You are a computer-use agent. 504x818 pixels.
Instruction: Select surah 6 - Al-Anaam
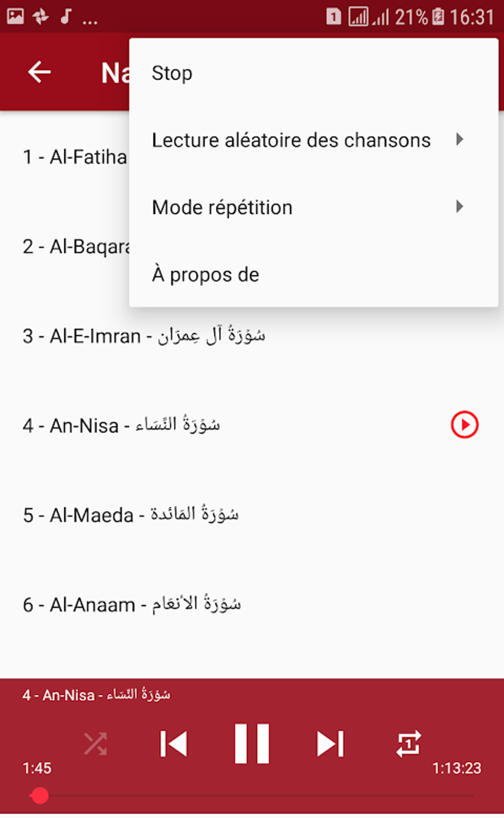pyautogui.click(x=131, y=604)
